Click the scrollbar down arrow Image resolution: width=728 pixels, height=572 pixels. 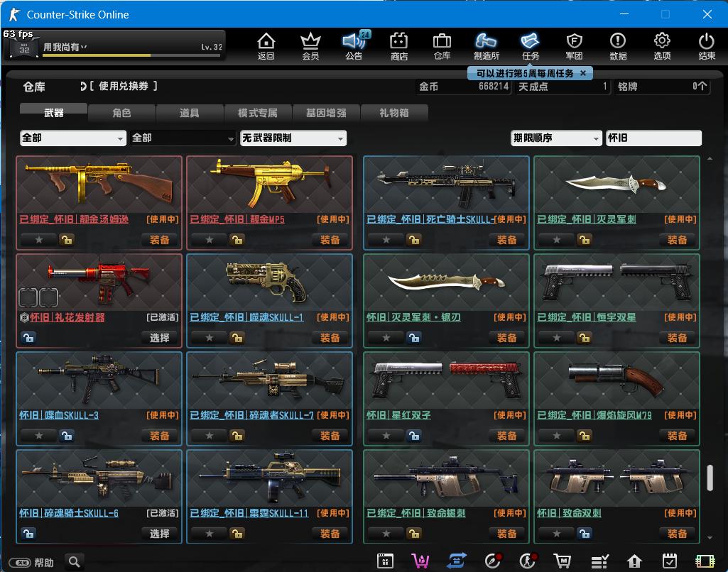[710, 538]
